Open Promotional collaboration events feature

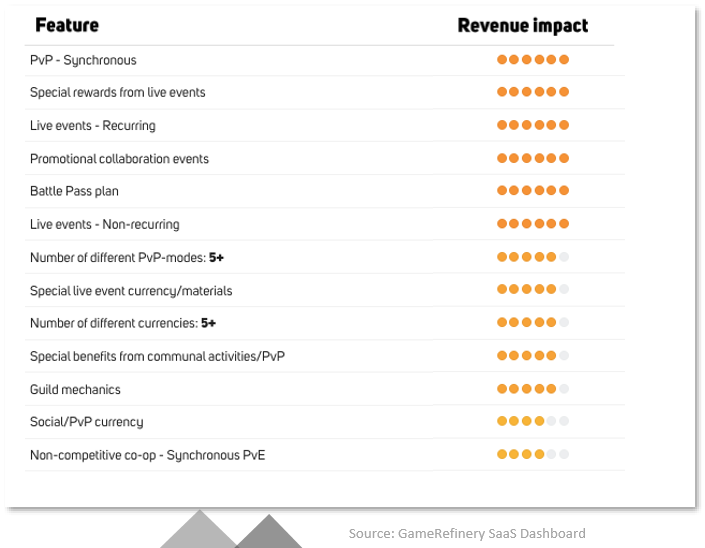tap(119, 159)
